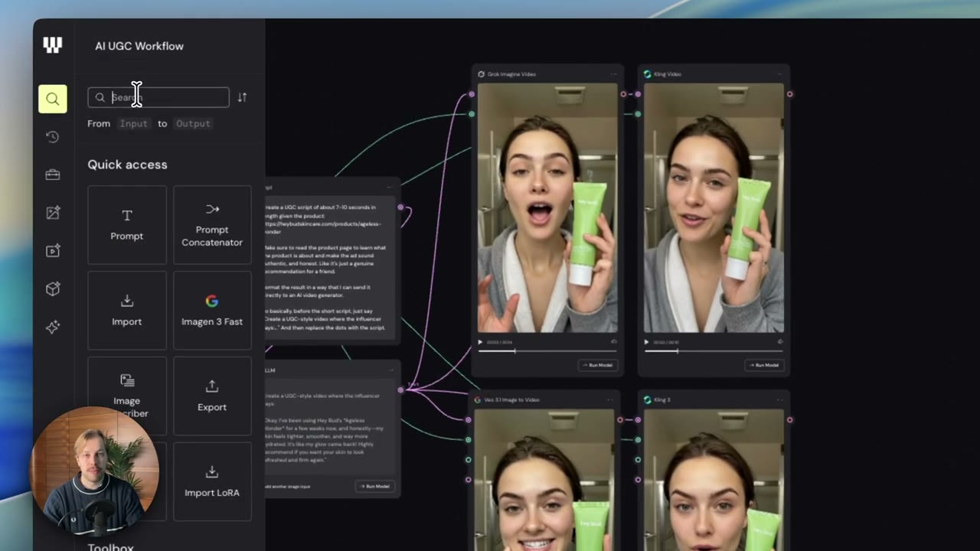Open Kling 3 node options menu
This screenshot has width=980, height=551.
(x=780, y=399)
